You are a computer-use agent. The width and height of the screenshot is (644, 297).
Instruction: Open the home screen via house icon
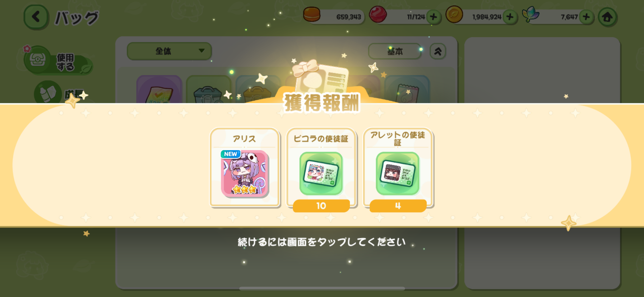[608, 17]
